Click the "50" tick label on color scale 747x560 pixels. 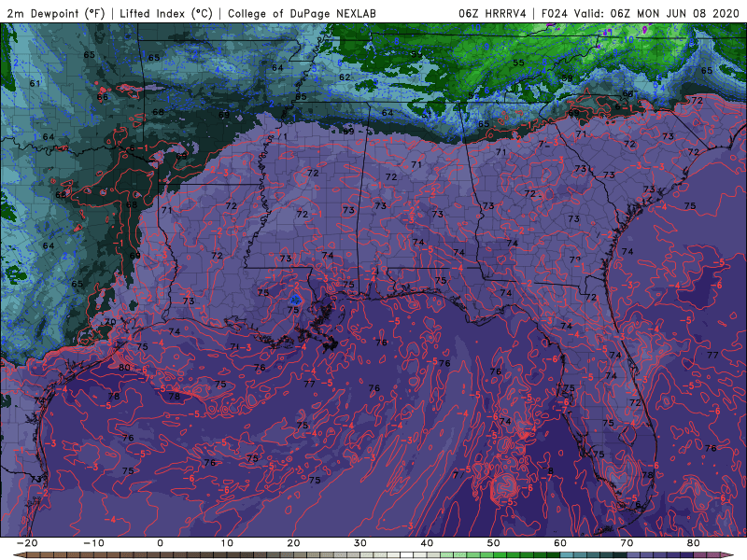click(494, 543)
